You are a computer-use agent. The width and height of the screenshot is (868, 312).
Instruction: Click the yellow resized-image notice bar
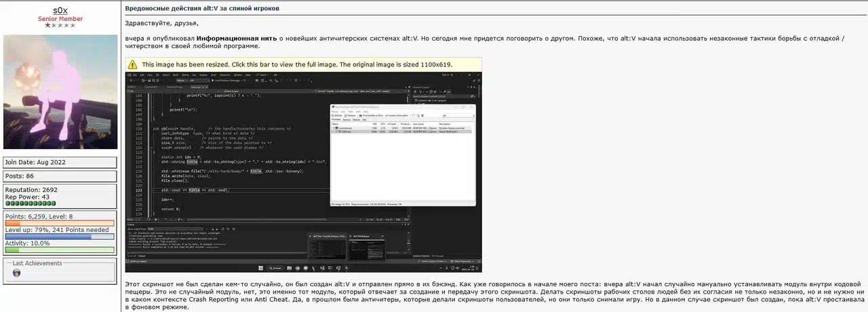303,64
